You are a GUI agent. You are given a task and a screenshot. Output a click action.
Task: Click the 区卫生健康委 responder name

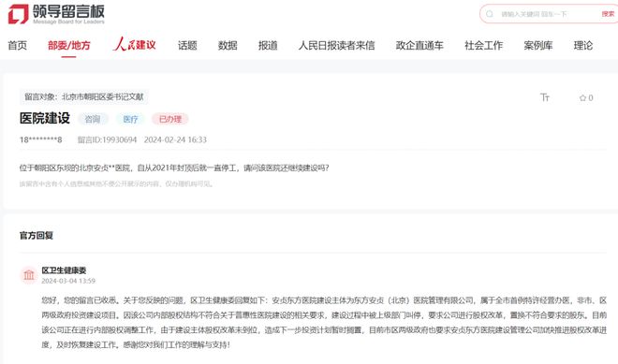pyautogui.click(x=64, y=270)
